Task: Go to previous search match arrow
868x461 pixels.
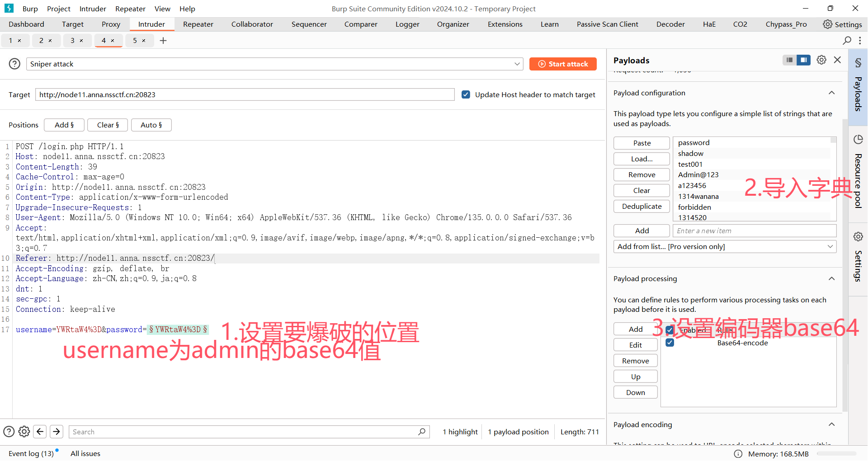Action: (40, 432)
